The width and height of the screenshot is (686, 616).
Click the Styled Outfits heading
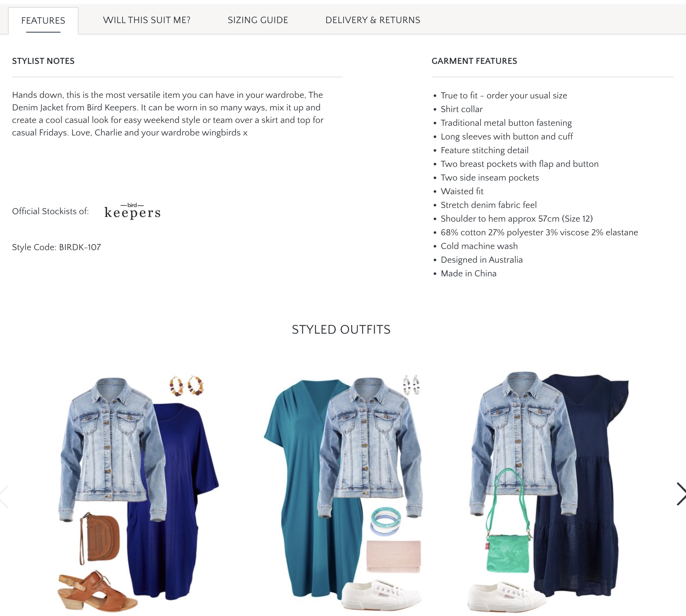tap(341, 329)
